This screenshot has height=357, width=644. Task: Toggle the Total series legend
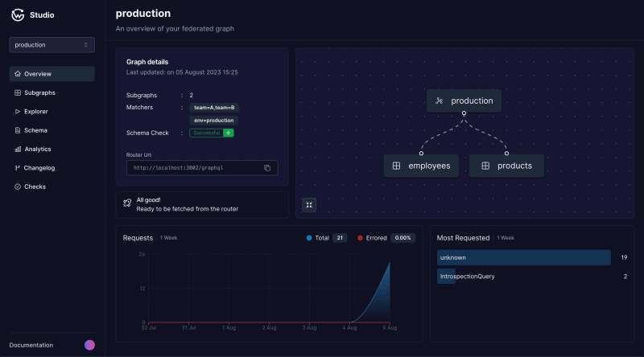tap(317, 238)
